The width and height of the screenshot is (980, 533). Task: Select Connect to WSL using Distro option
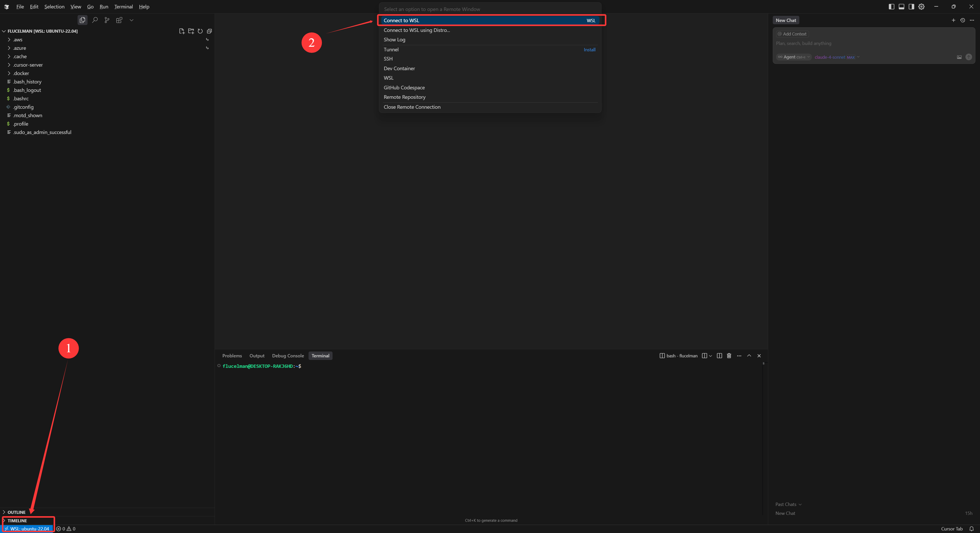click(416, 30)
